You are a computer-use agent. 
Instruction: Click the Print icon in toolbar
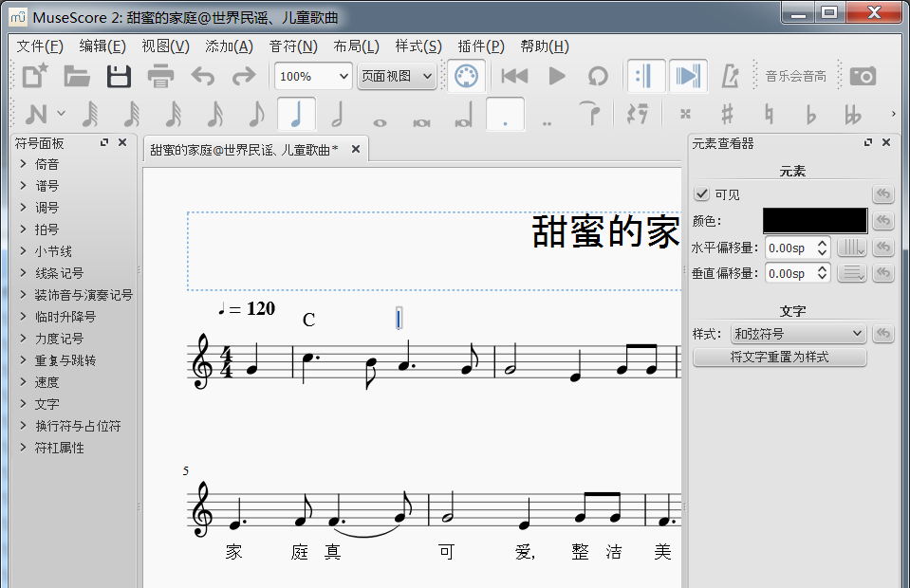tap(160, 76)
